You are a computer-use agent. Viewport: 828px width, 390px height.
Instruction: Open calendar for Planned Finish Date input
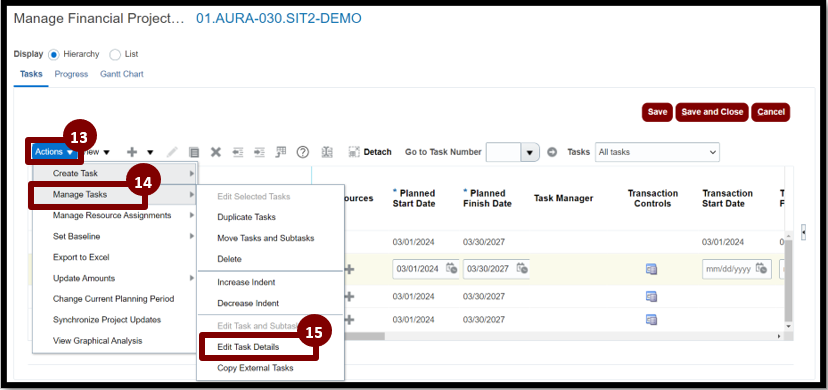pyautogui.click(x=522, y=269)
